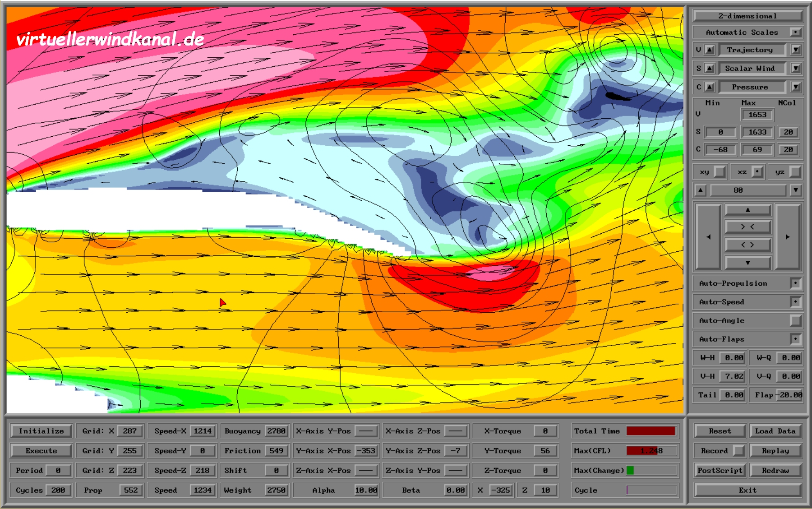The height and width of the screenshot is (509, 812).
Task: Select the xy plane radio button
Action: (x=720, y=172)
